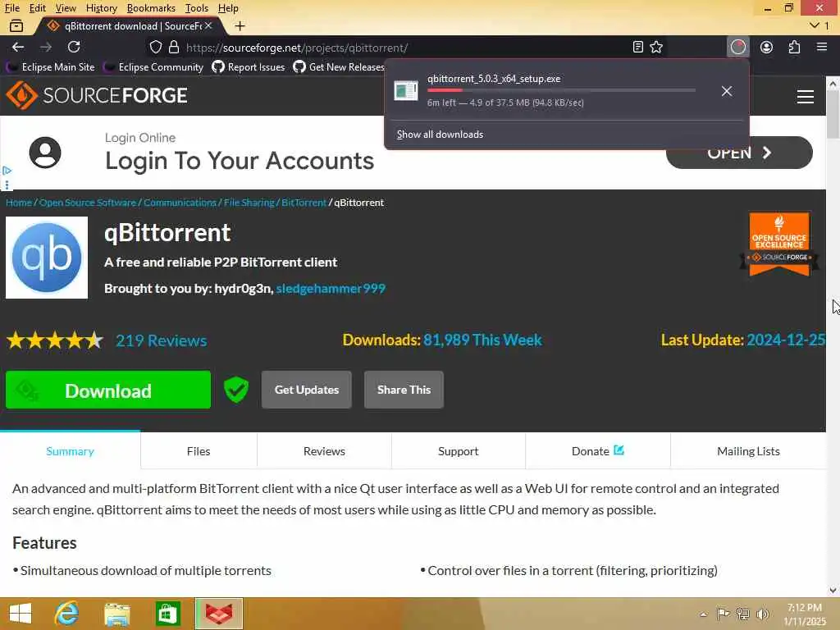Click the ad choices triangle icon
Screen dimensions: 840x630
coord(7,171)
